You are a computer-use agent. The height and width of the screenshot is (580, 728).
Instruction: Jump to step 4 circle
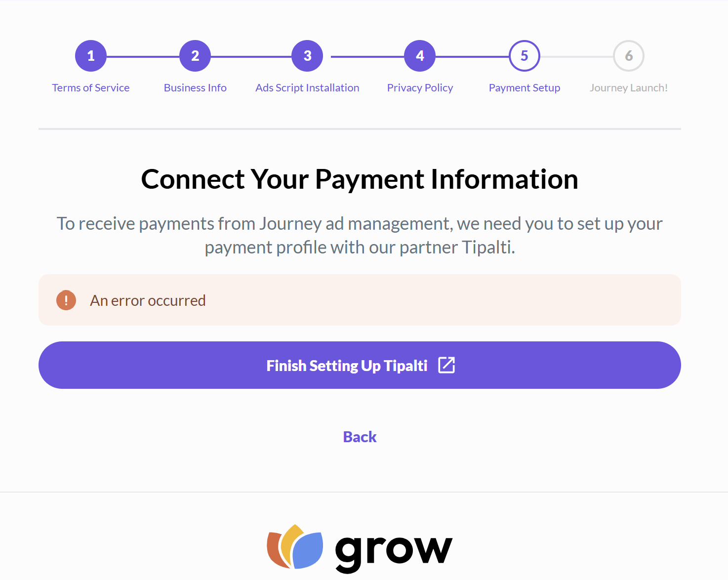[420, 56]
